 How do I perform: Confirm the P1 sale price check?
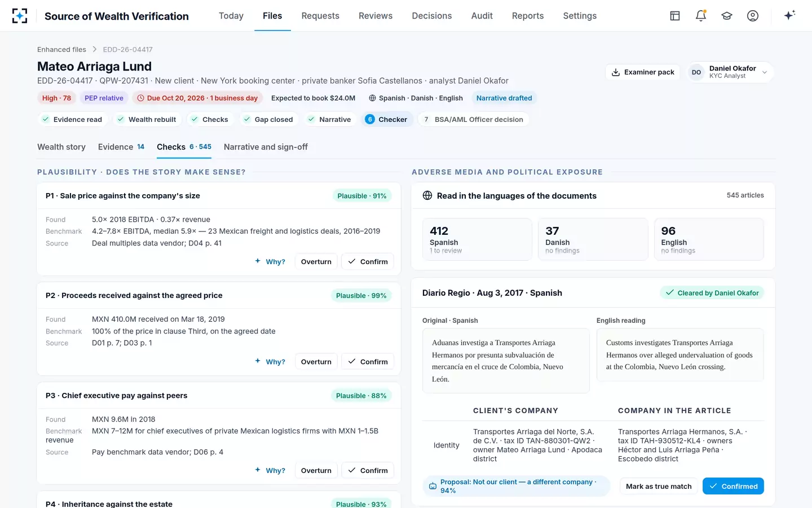click(x=368, y=261)
